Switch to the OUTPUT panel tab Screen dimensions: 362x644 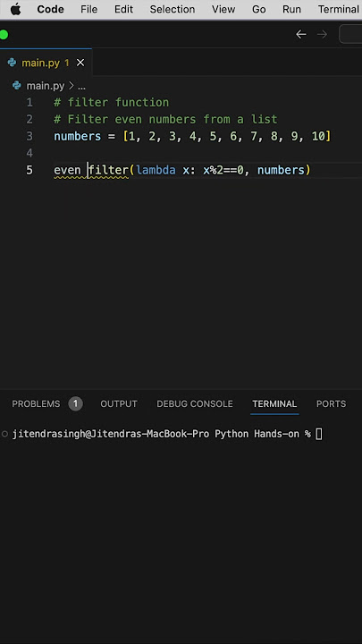[x=119, y=403]
